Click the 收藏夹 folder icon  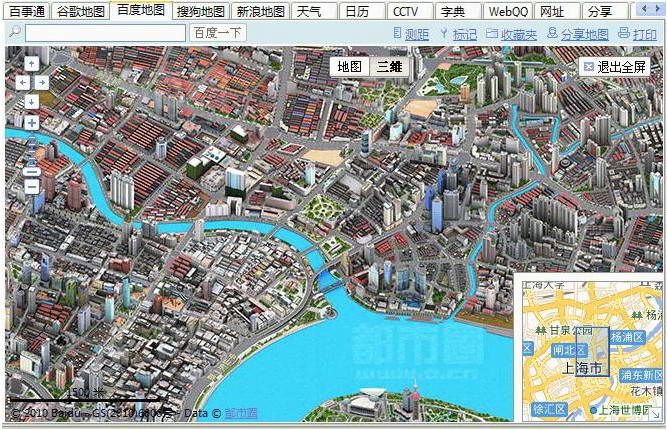coord(492,33)
